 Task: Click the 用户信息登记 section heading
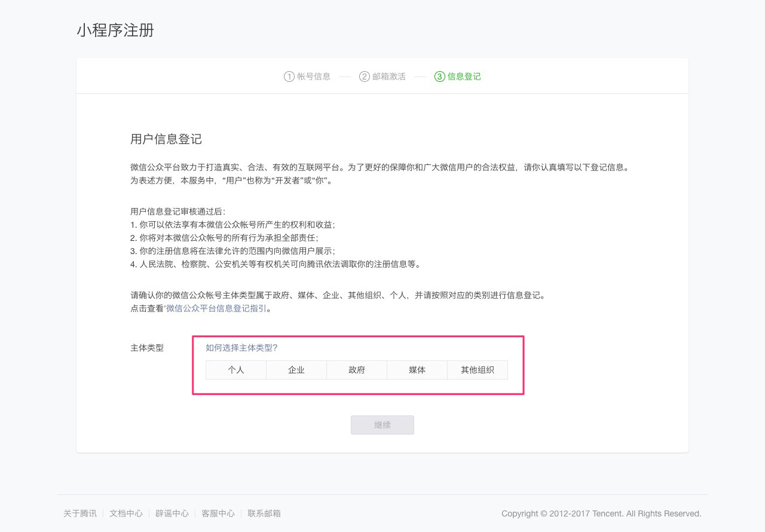coord(166,139)
